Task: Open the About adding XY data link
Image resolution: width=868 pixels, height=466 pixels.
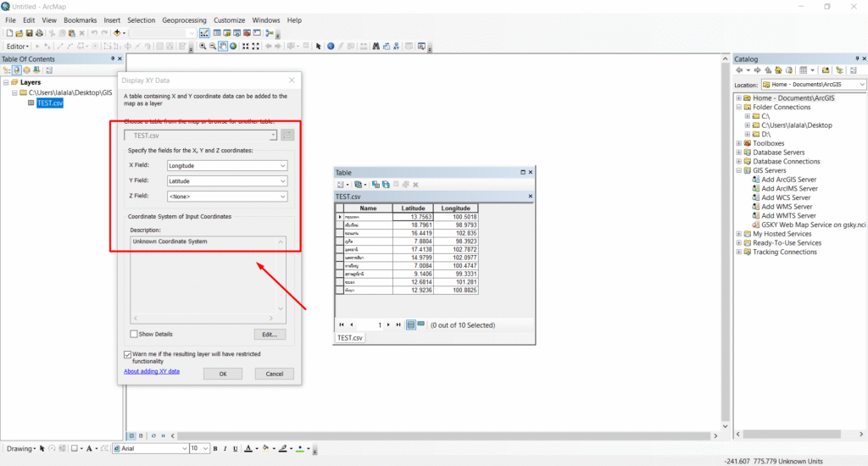Action: (x=152, y=371)
